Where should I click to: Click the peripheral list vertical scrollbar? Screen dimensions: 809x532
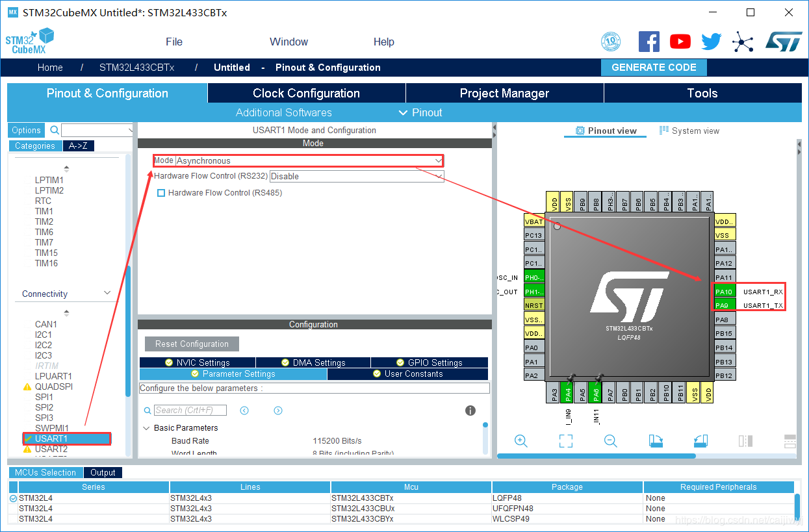[x=128, y=331]
